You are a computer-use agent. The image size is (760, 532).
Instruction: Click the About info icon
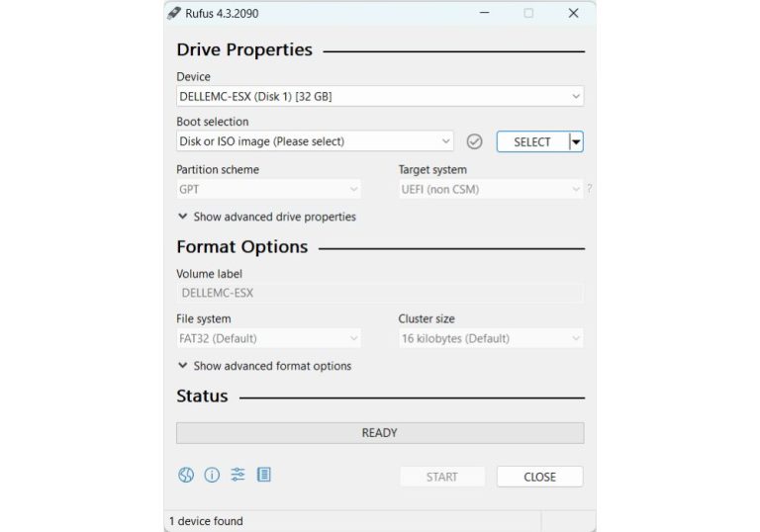212,475
